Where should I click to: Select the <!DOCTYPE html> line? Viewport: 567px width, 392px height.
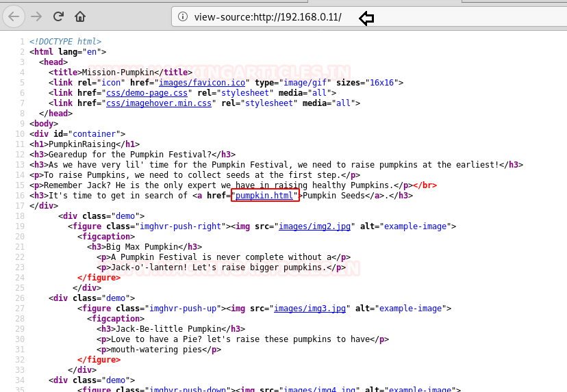coord(66,42)
